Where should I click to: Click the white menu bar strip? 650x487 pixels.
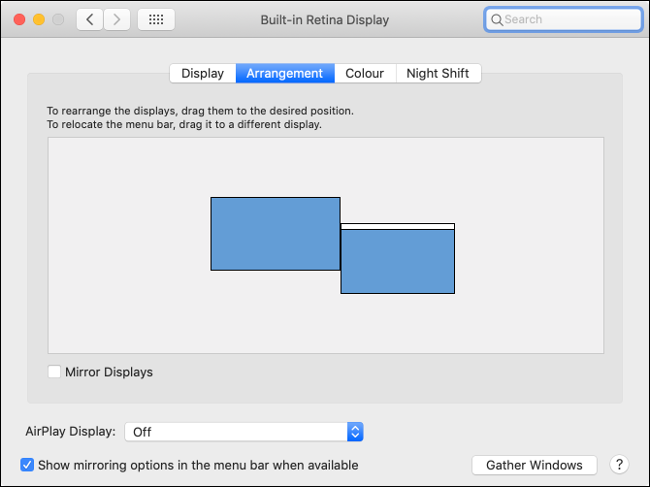[397, 226]
